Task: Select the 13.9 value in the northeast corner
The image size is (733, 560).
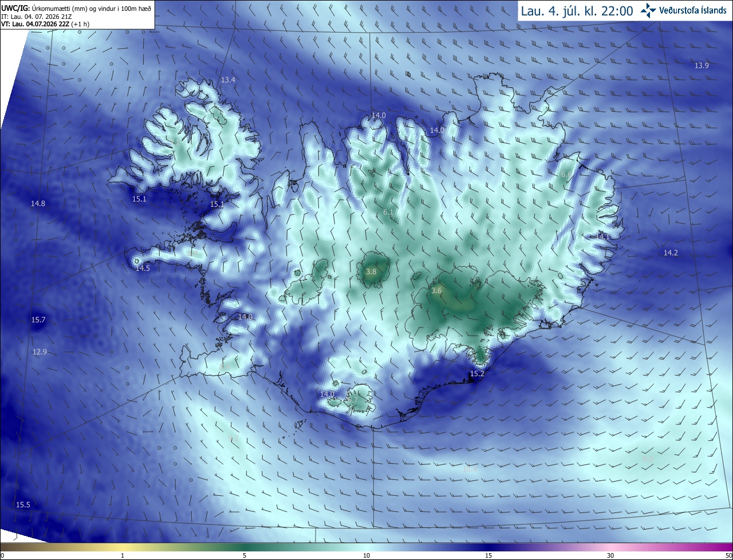Action: click(702, 65)
